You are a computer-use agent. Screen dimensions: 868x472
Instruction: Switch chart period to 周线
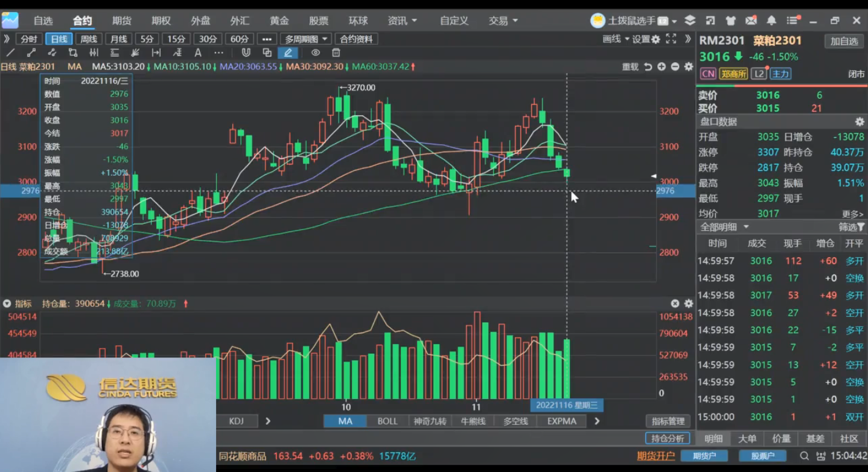[x=89, y=39]
